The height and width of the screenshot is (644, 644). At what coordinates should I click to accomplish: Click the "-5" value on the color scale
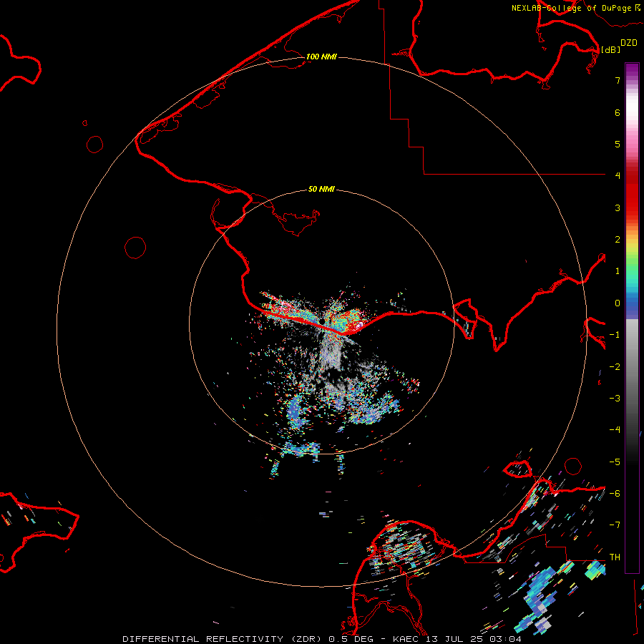[615, 462]
